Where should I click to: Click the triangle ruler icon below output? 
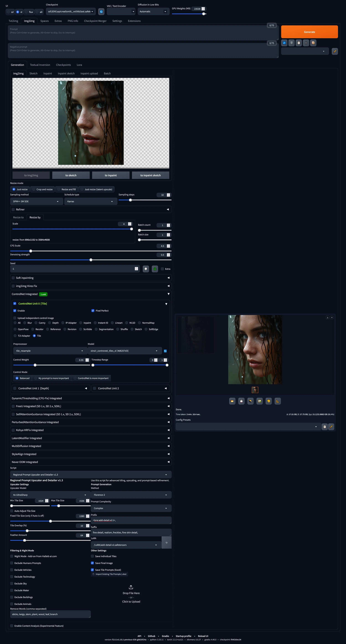[x=277, y=401]
